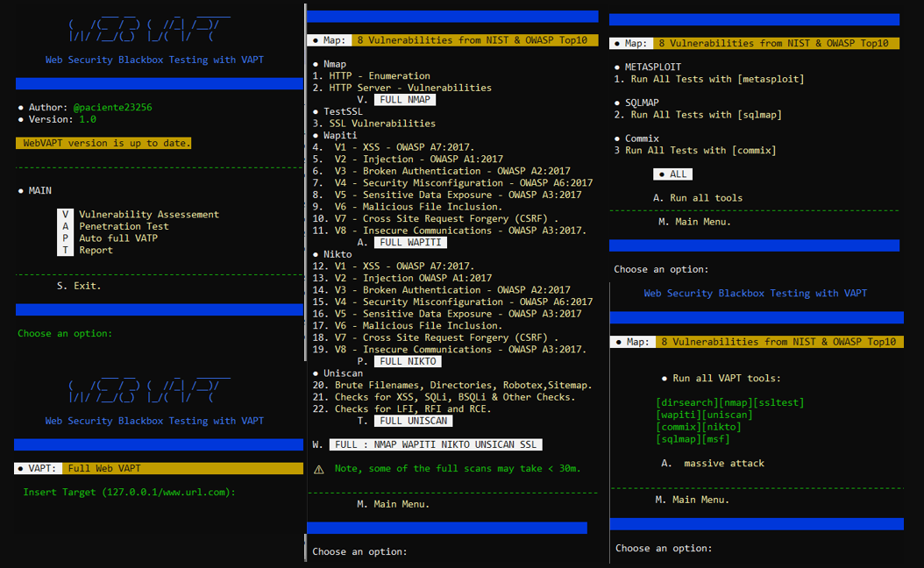Select item 8 V5 - Sensitive Data Exposure

click(x=447, y=195)
